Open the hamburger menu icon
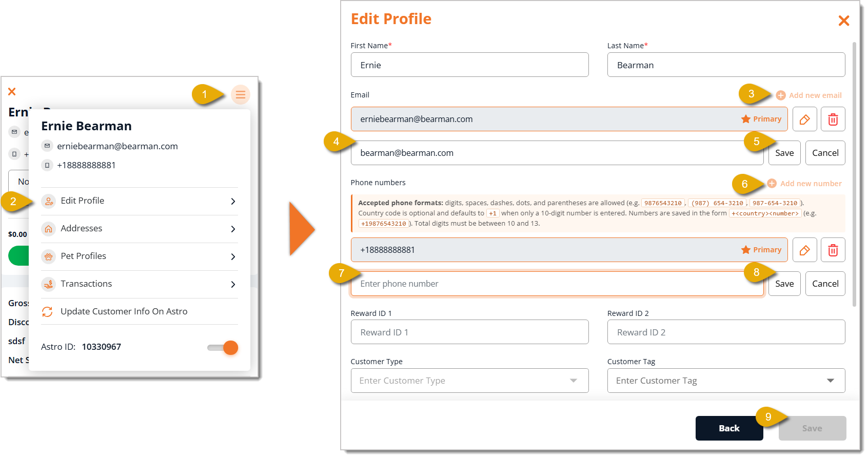Image resolution: width=868 pixels, height=458 pixels. (x=241, y=95)
